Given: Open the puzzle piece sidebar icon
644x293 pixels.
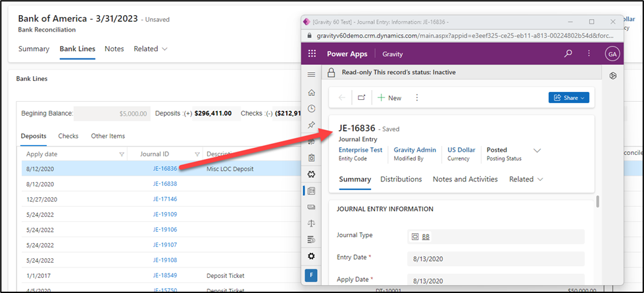Looking at the screenshot, I should [x=311, y=174].
